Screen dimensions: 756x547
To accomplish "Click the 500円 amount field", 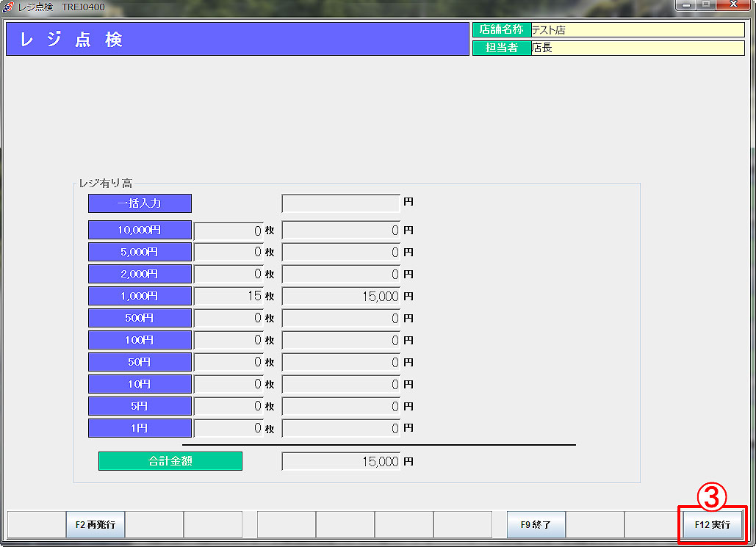I will click(341, 318).
